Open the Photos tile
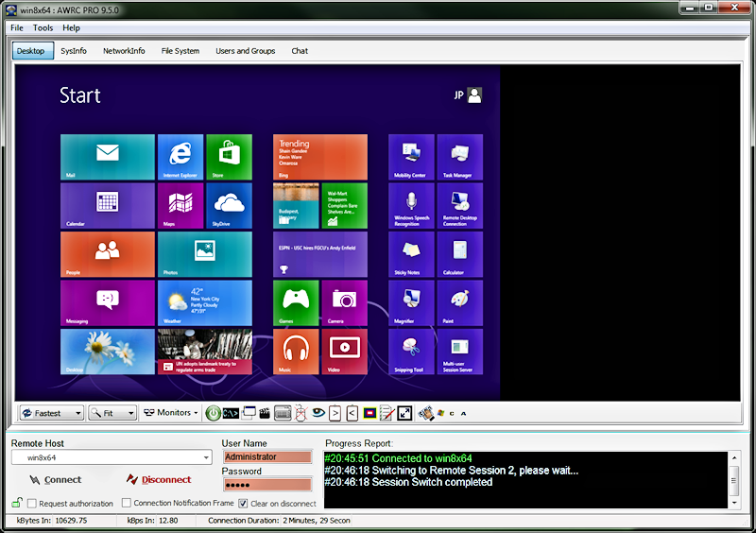756x533 pixels. [x=205, y=254]
